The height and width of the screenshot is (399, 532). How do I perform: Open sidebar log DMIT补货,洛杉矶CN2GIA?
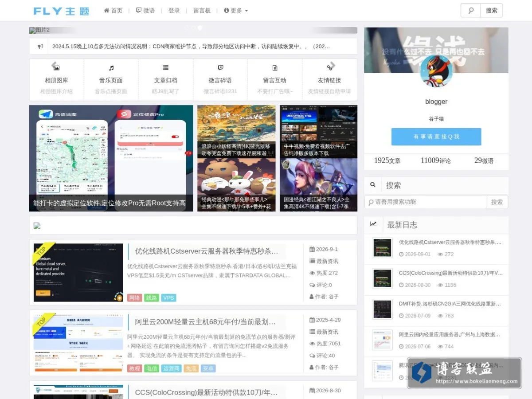pyautogui.click(x=450, y=304)
